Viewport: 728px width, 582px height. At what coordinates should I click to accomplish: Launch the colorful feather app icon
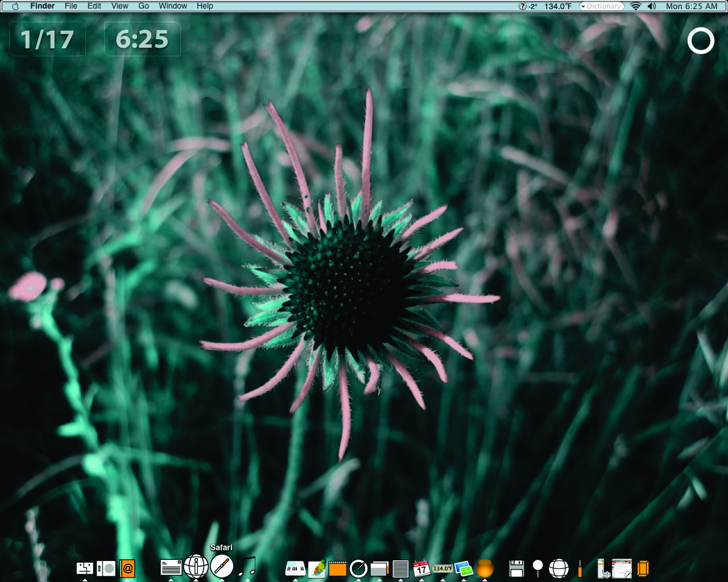pyautogui.click(x=317, y=568)
